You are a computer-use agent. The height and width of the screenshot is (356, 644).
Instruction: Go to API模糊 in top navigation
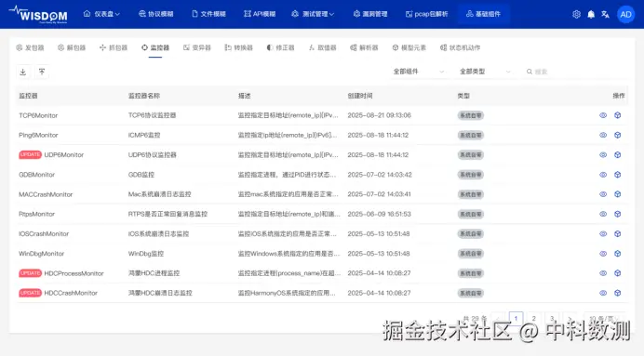coord(260,14)
